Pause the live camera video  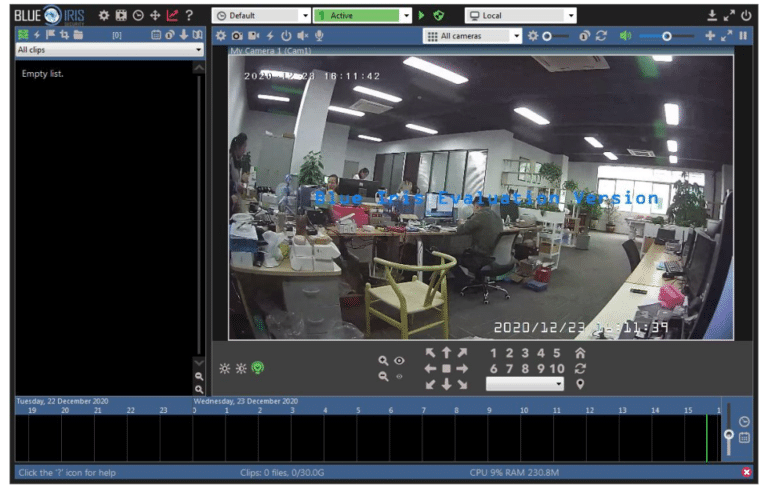pyautogui.click(x=742, y=35)
